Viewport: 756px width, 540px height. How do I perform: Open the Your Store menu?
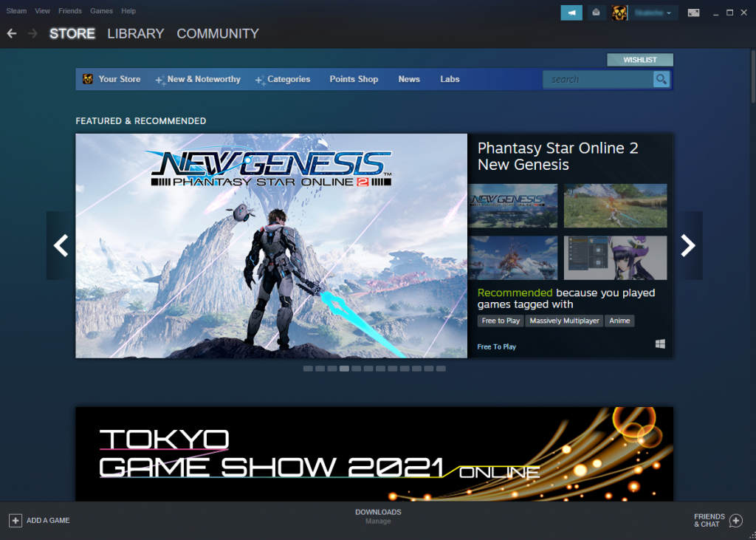tap(119, 79)
